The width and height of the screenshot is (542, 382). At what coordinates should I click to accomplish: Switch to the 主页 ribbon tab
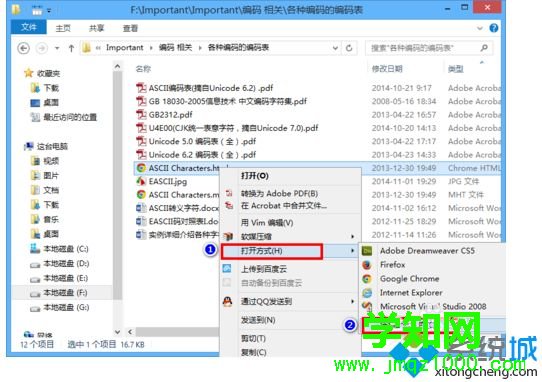tap(63, 28)
